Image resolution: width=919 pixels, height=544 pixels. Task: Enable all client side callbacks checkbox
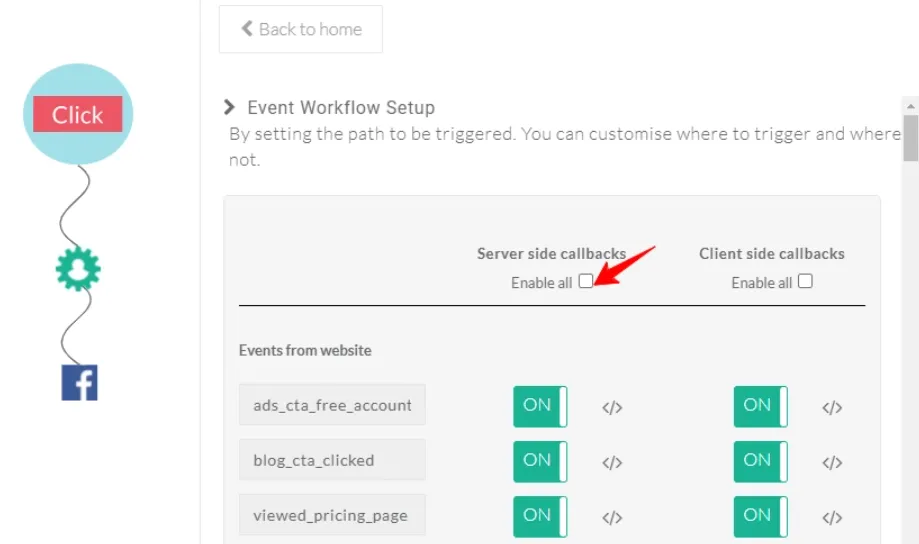click(x=805, y=281)
